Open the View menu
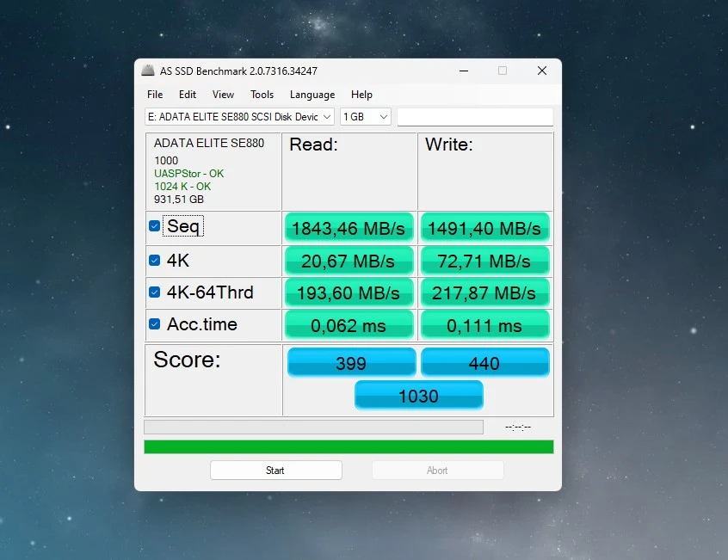Viewport: 728px width, 560px height. point(222,95)
